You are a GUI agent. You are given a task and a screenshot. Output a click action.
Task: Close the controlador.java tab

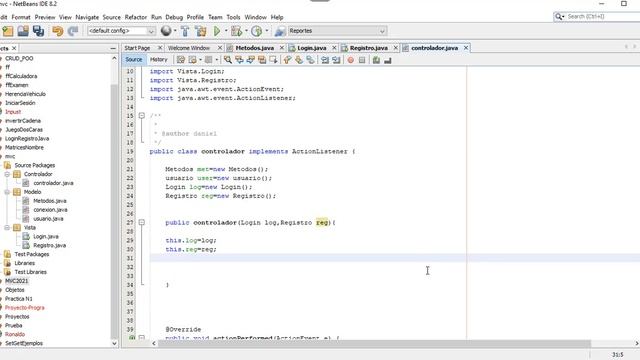466,48
